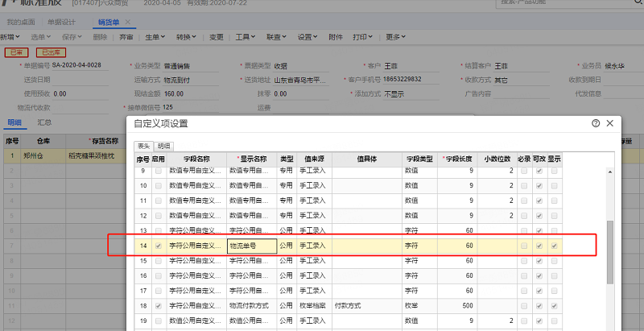
Task: Toggle 可改 checkbox for row 10
Action: [x=539, y=185]
